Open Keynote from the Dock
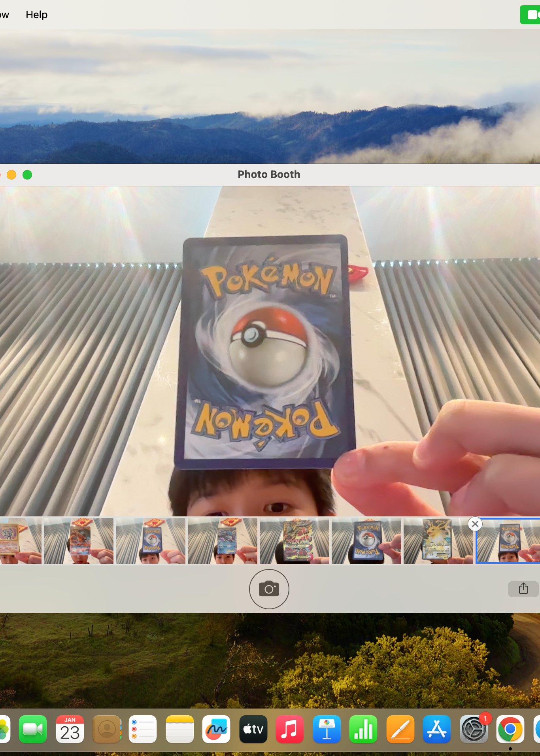This screenshot has height=756, width=540. pyautogui.click(x=327, y=730)
